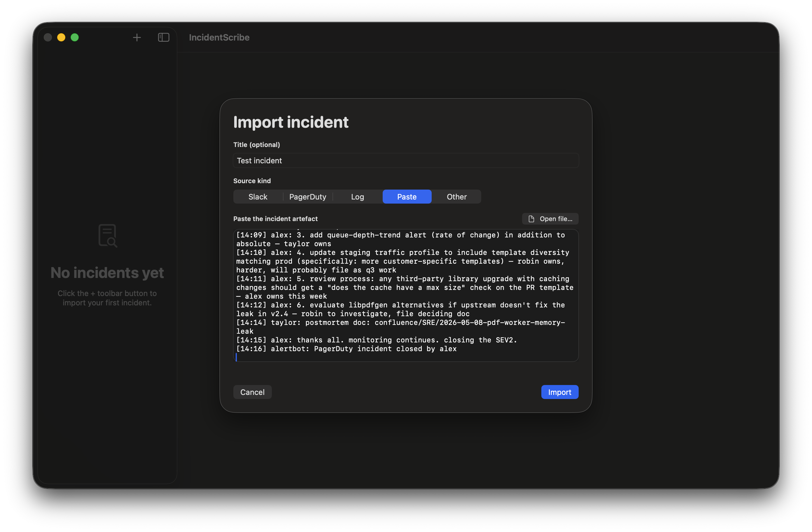Click the IncidentScribe window title

(219, 38)
